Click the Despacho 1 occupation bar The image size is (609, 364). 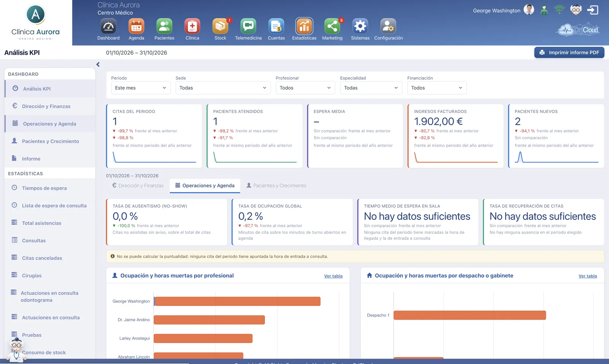tap(470, 315)
